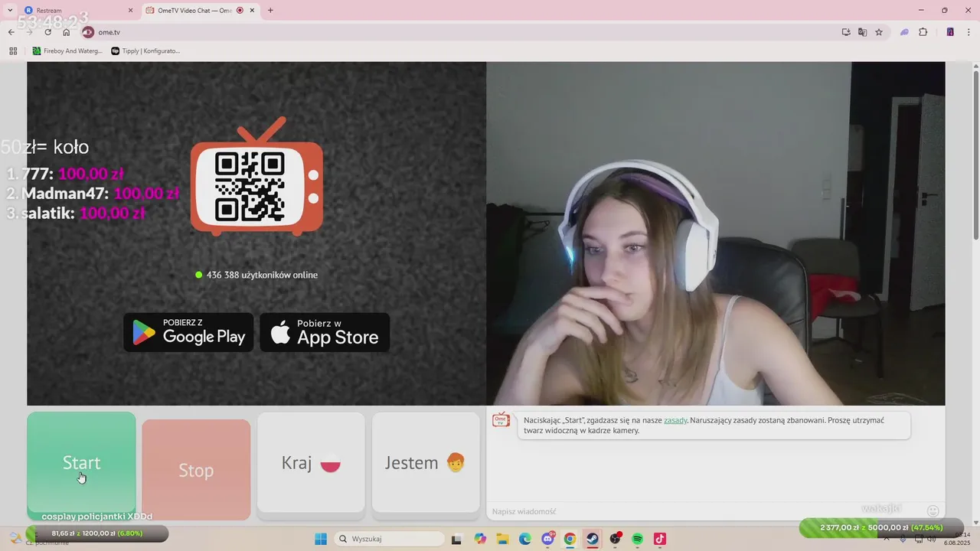Focus the Napisz wiadomość message field
980x551 pixels.
[704, 511]
